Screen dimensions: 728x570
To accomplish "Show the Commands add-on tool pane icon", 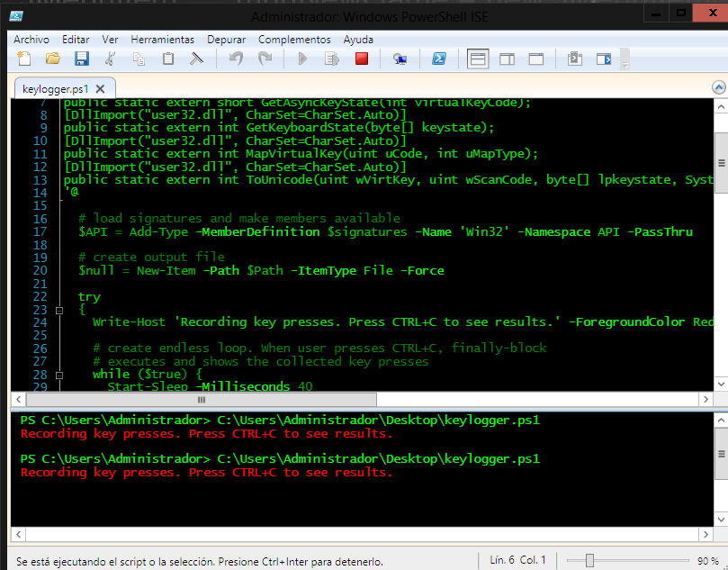I will pos(604,59).
